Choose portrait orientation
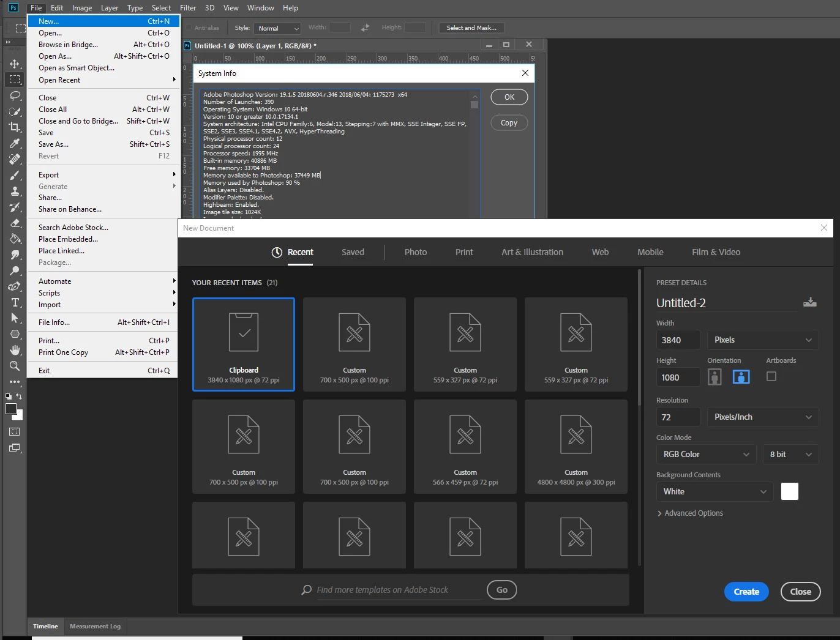This screenshot has height=640, width=840. pyautogui.click(x=714, y=377)
